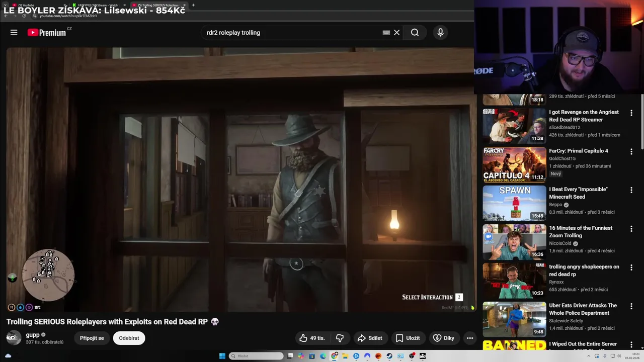644x362 pixels.
Task: Open options for trolling angry shopkeepers video
Action: [x=631, y=267]
